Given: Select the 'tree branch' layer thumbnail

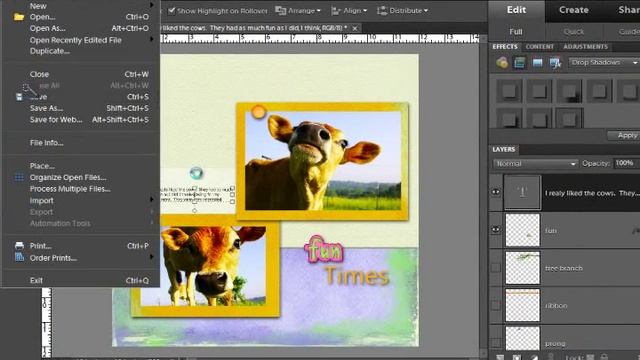Looking at the screenshot, I should [x=522, y=268].
